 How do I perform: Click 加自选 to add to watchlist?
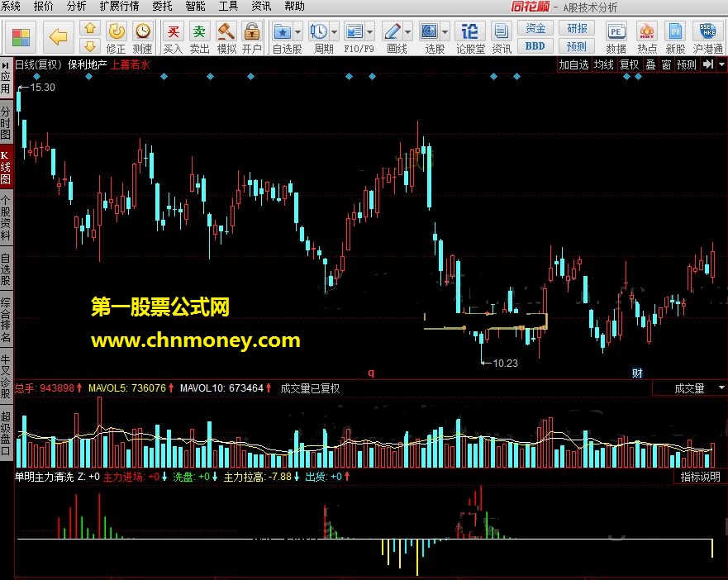click(573, 65)
